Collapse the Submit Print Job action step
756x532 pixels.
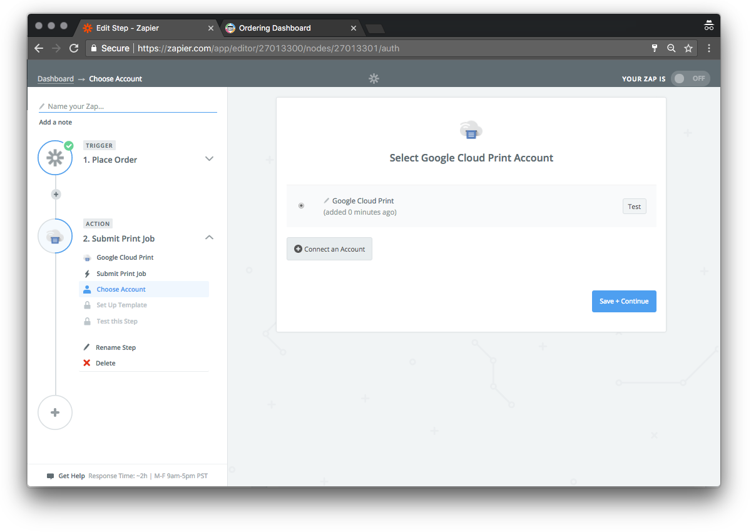pos(210,237)
